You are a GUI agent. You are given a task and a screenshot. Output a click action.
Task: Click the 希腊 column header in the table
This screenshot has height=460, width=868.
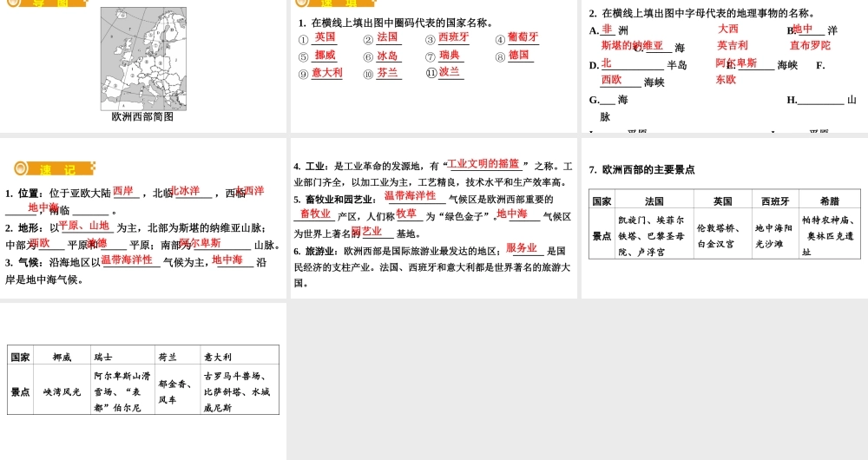[x=830, y=201]
